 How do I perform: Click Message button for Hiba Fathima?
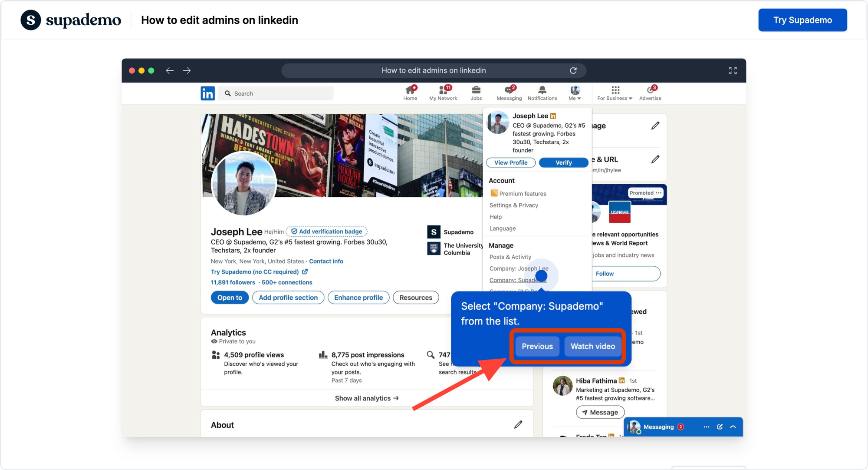[x=600, y=412]
